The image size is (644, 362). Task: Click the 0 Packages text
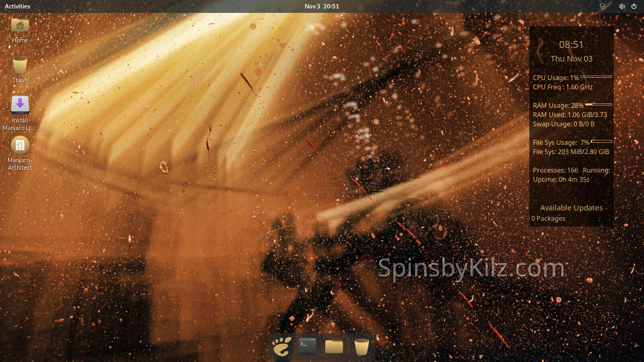click(548, 219)
